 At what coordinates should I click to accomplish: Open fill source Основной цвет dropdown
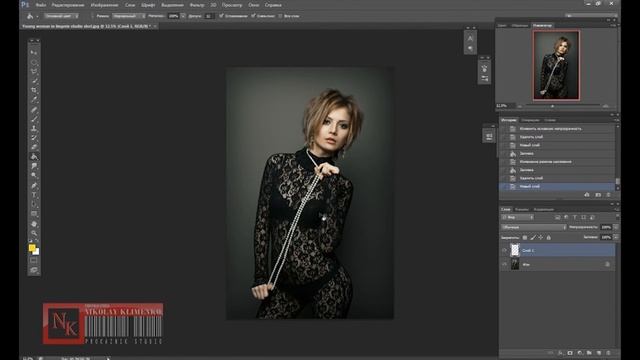click(x=62, y=16)
